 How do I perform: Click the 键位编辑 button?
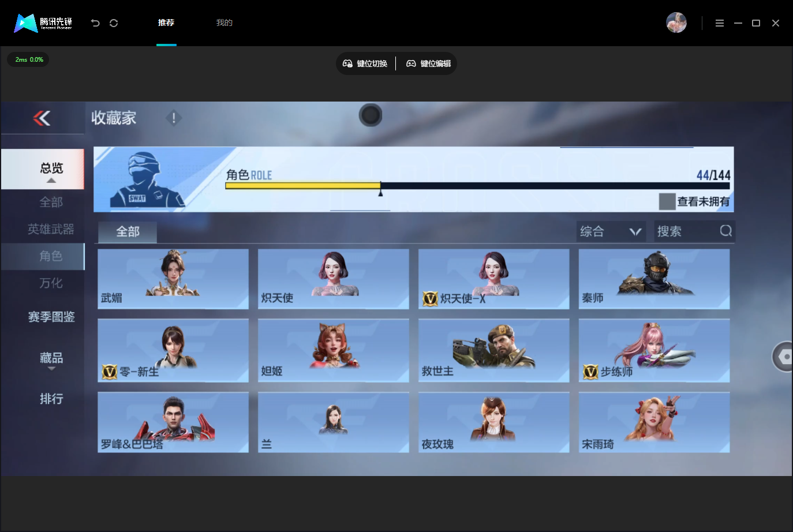(x=428, y=63)
